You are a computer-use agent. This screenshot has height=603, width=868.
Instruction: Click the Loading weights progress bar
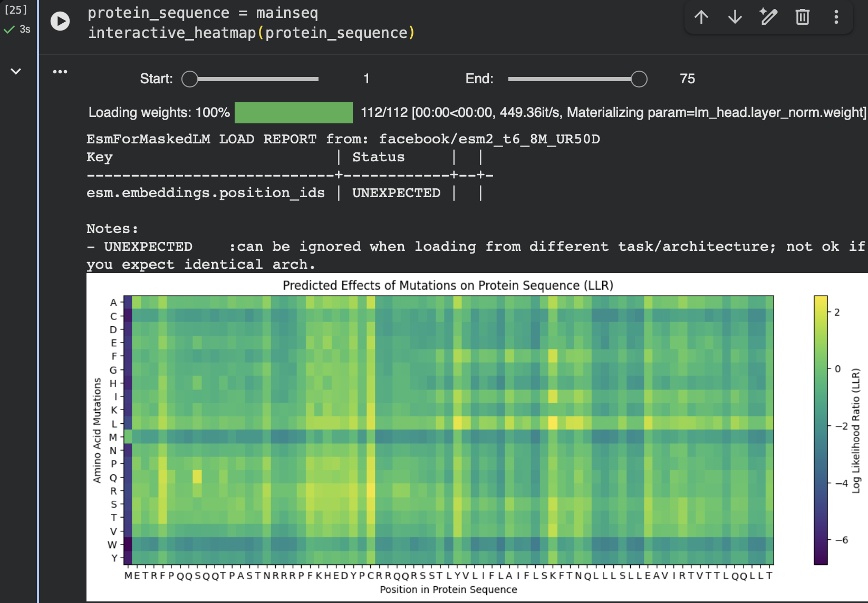294,112
